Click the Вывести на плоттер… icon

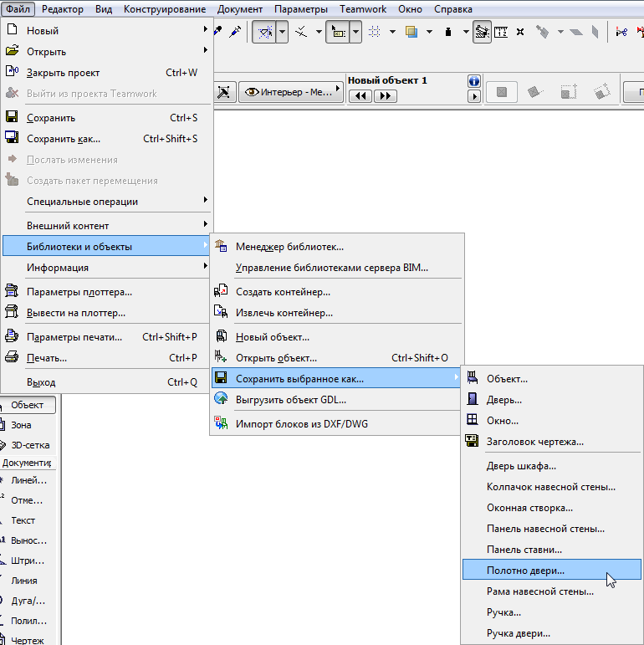pyautogui.click(x=12, y=311)
